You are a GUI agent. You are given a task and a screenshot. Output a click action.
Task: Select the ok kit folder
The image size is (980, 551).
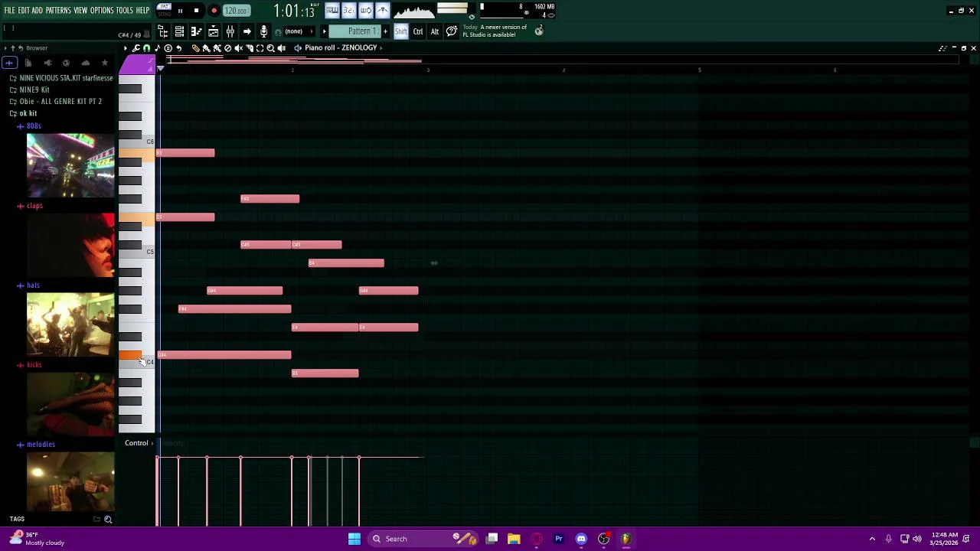click(28, 113)
